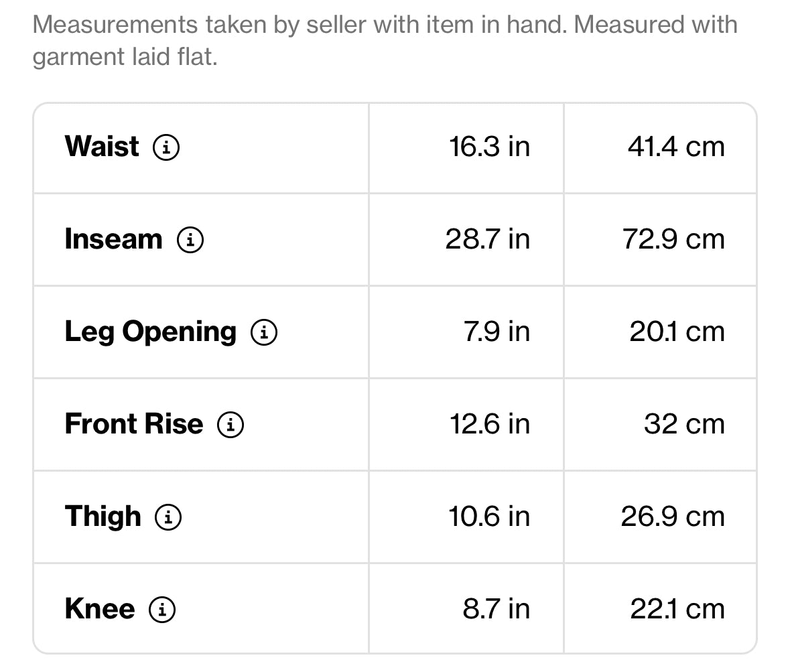This screenshot has height=672, width=790.
Task: Select the 22.1 cm knee value
Action: (677, 609)
